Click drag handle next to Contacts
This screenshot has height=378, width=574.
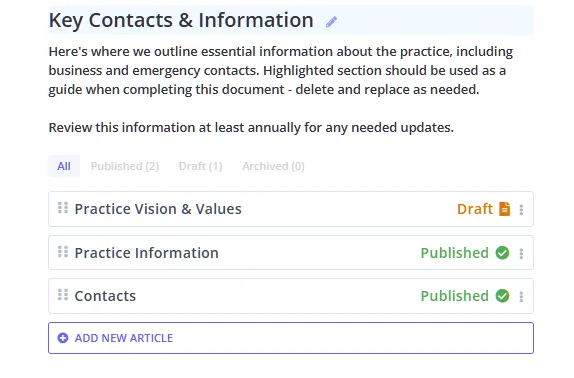(63, 295)
